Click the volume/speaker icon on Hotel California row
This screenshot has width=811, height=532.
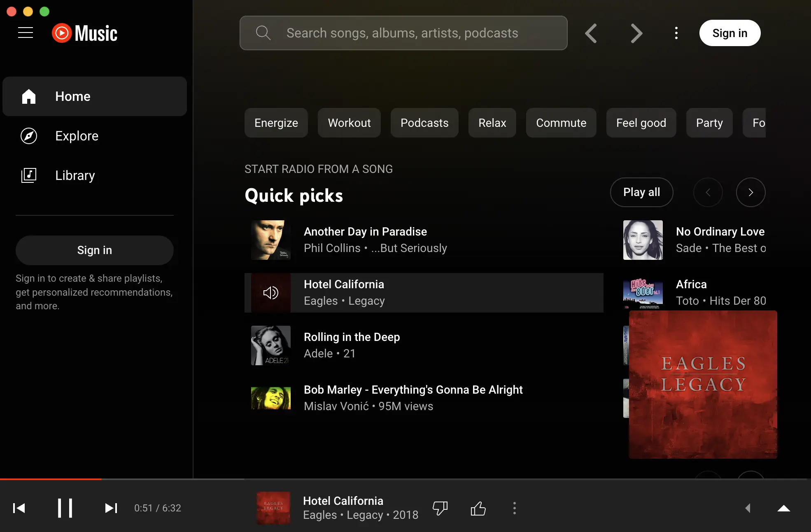(x=271, y=293)
